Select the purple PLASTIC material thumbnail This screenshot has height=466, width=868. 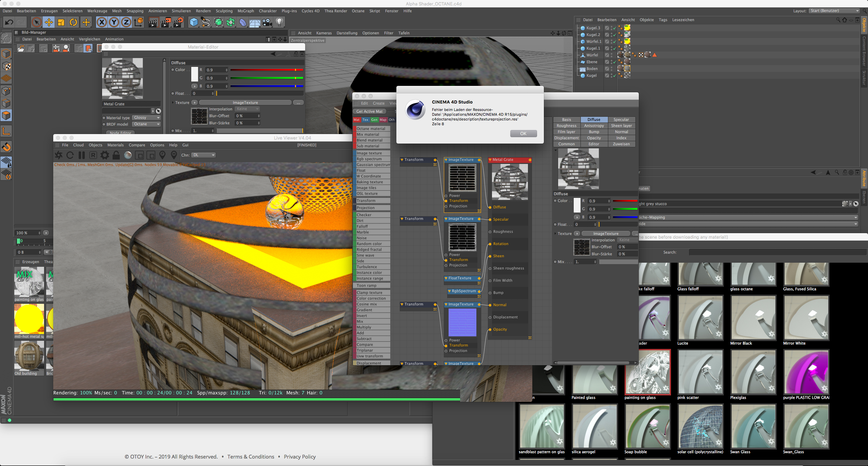(806, 372)
